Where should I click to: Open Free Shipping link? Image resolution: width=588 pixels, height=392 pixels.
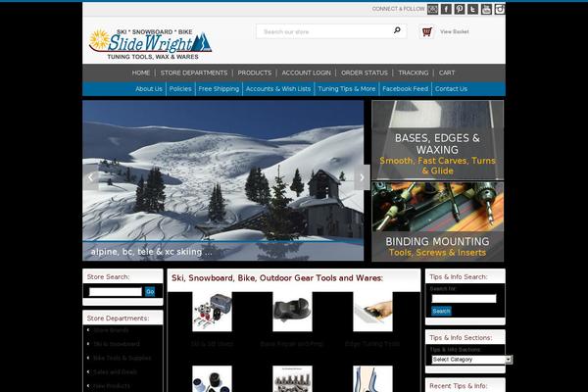219,89
